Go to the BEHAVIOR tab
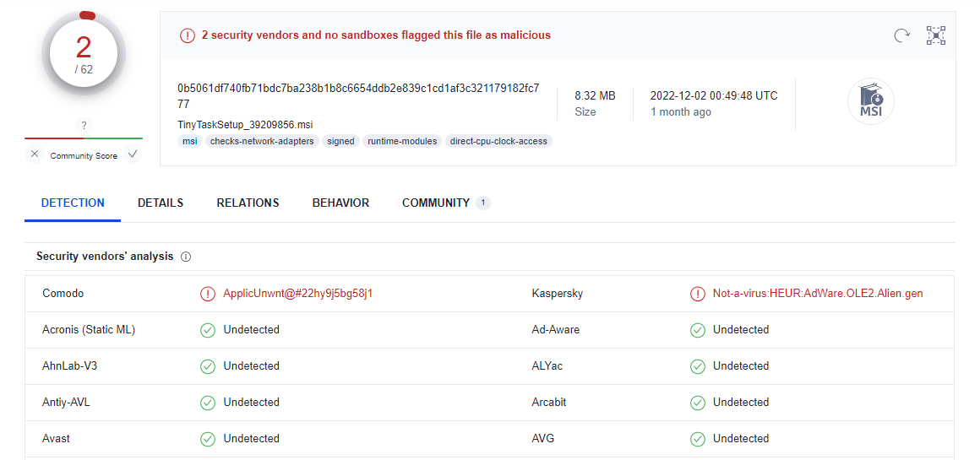The height and width of the screenshot is (460, 980). [x=340, y=203]
